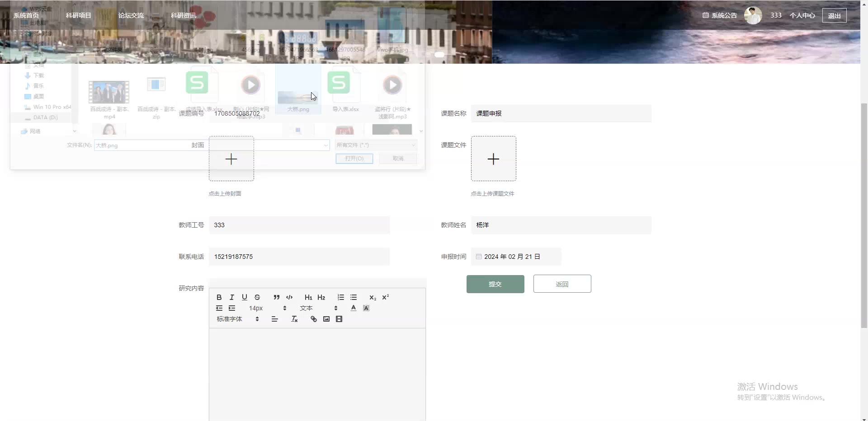Toggle underline formatting
Image resolution: width=868 pixels, height=421 pixels.
pyautogui.click(x=245, y=297)
